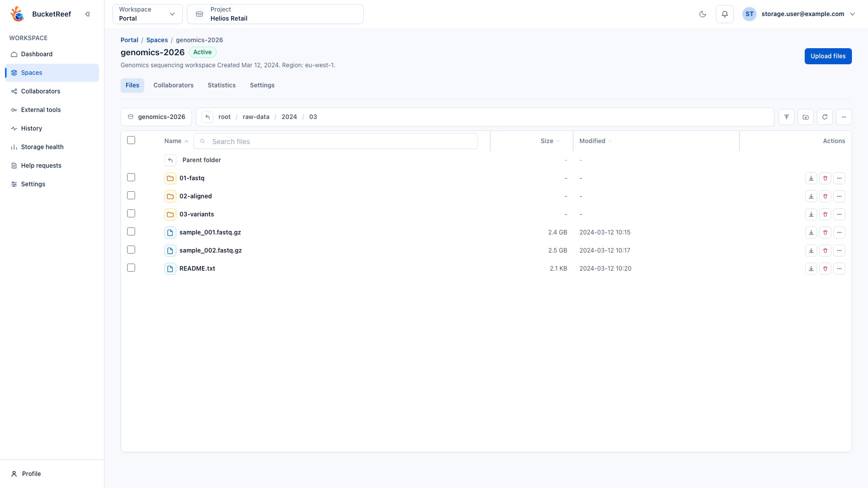Open the notifications bell
868x488 pixels.
tap(725, 14)
